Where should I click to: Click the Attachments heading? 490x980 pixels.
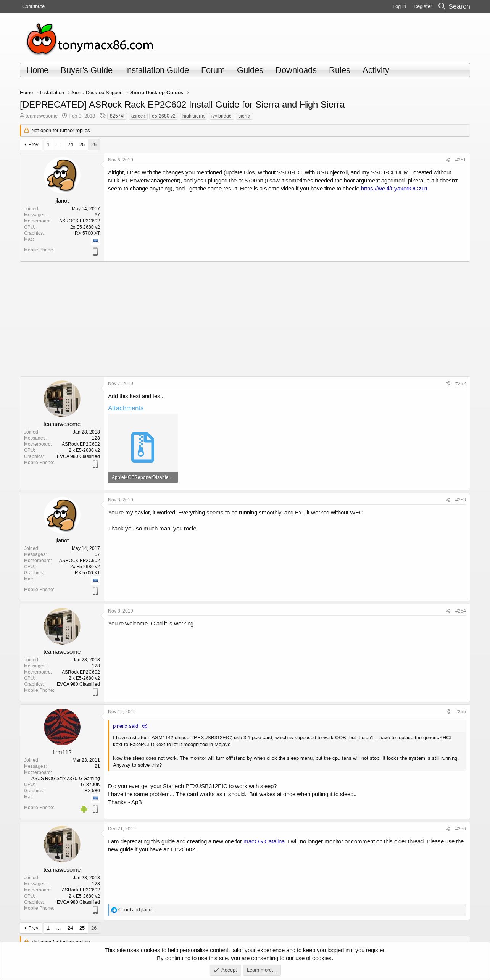(x=126, y=408)
